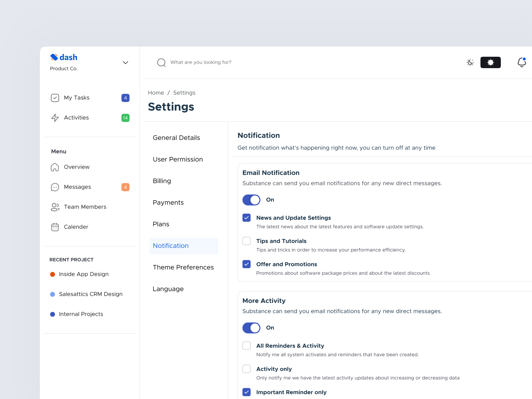532x399 pixels.
Task: Open notifications via the bell icon
Action: (x=521, y=62)
